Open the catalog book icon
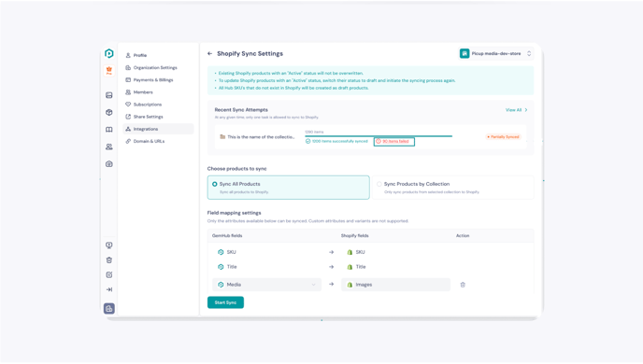Viewport: 643px width, 364px height. tap(109, 130)
